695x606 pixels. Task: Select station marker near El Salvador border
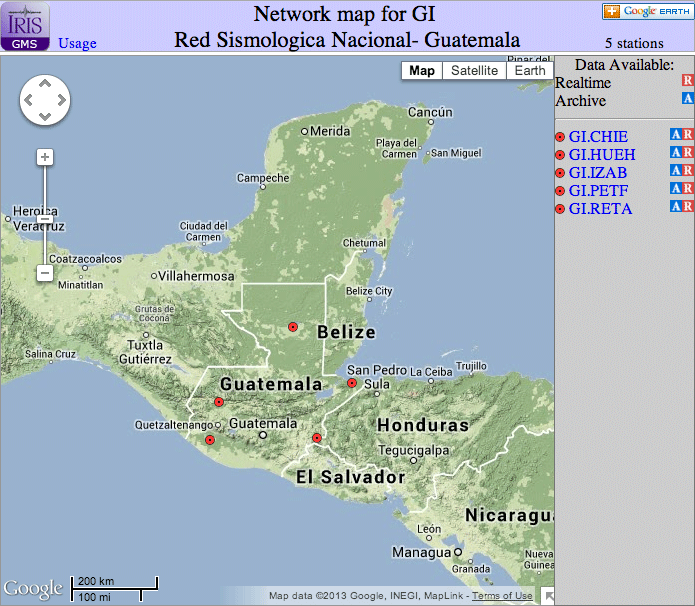317,438
